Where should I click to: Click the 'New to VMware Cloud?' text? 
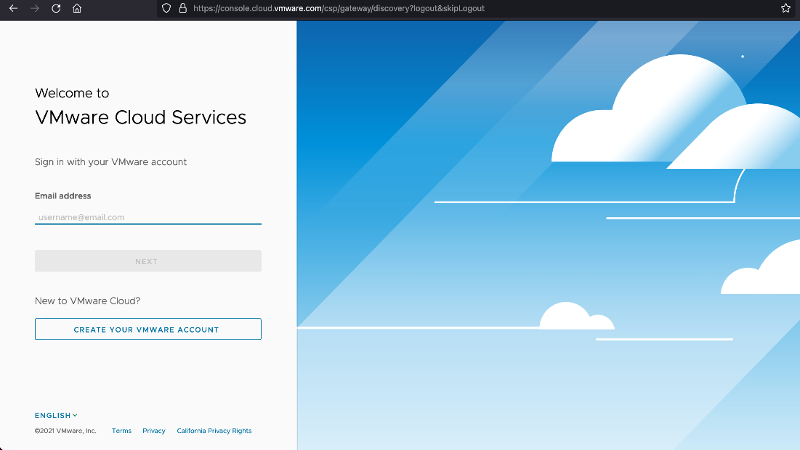87,301
